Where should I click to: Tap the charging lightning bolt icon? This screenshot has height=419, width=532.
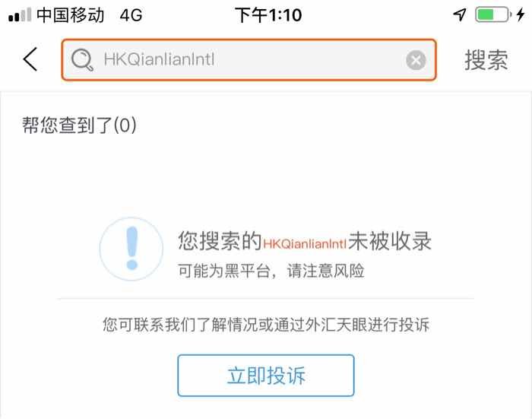pyautogui.click(x=521, y=14)
